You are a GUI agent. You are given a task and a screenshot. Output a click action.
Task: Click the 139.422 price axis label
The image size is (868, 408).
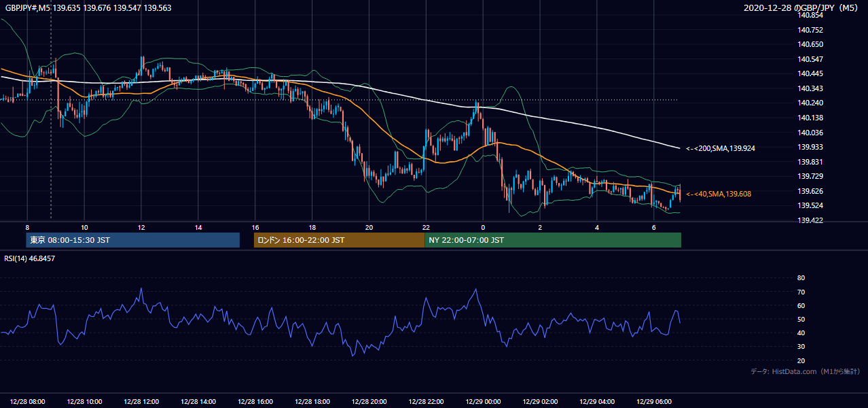[811, 220]
